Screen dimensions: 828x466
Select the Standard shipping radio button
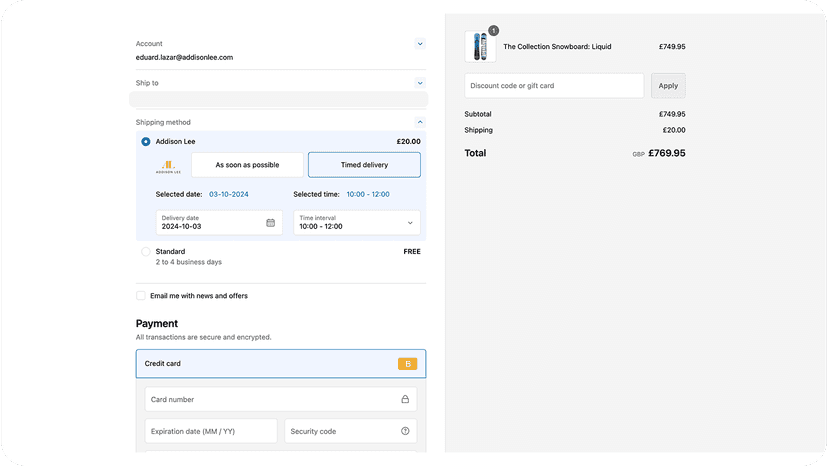coord(146,251)
